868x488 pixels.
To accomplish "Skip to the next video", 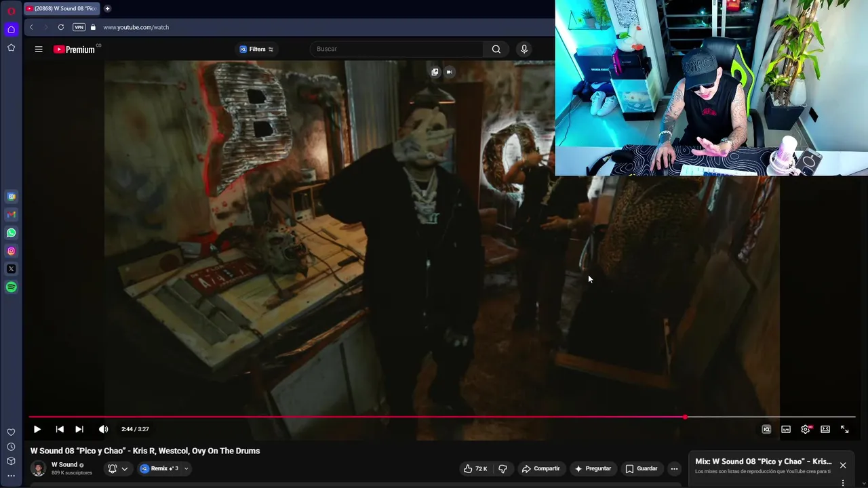I will coord(79,429).
